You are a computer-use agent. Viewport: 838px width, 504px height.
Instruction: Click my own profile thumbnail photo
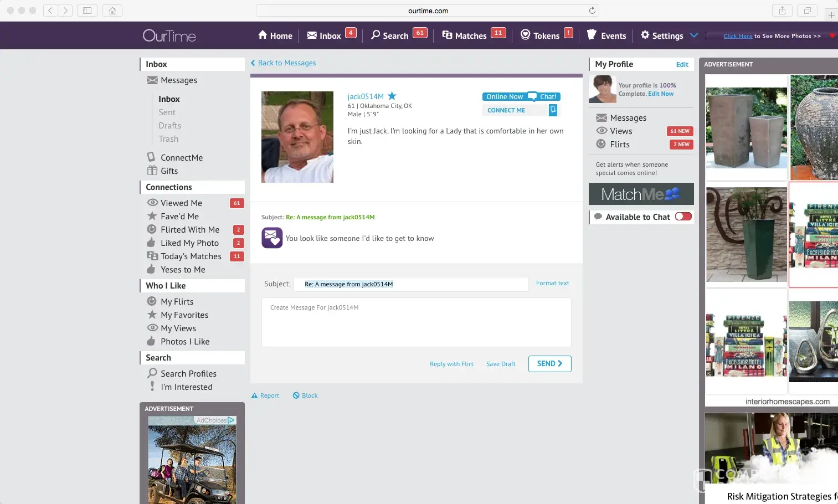pos(603,89)
